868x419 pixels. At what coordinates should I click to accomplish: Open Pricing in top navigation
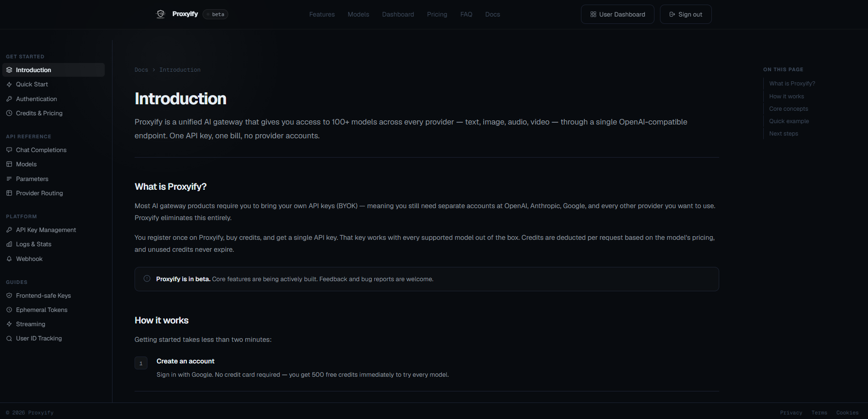pos(437,14)
